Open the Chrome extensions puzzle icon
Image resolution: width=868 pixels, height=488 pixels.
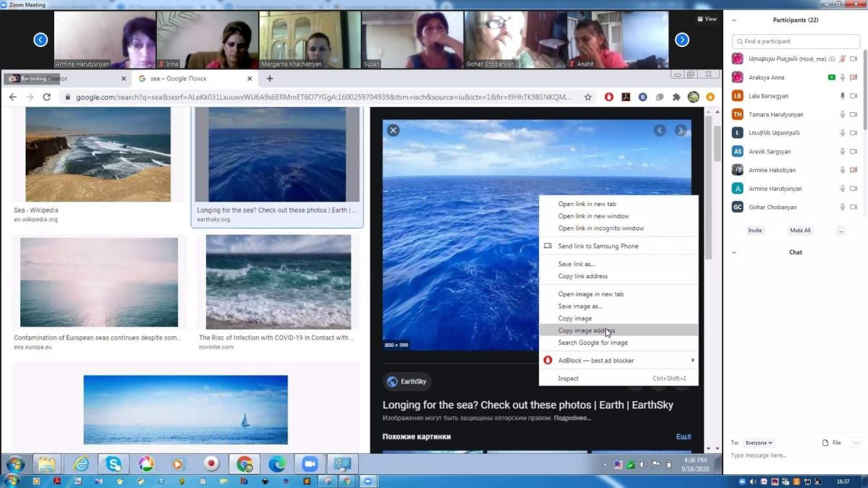tap(676, 97)
